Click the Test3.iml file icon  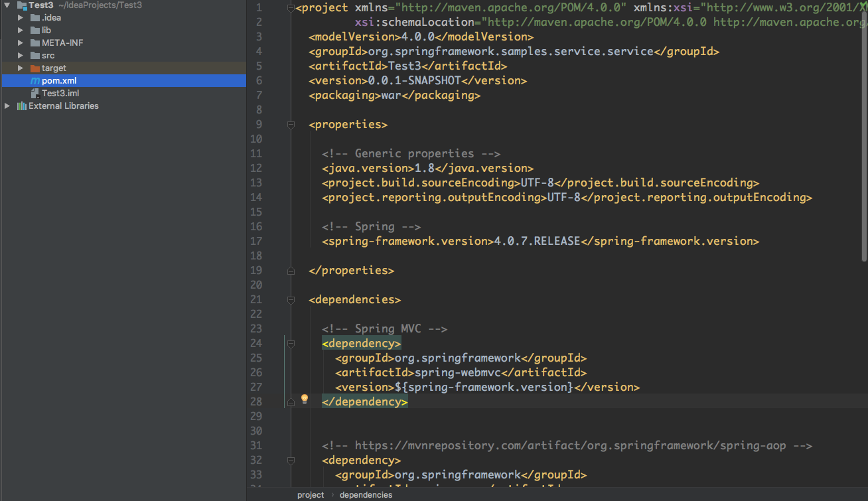tap(35, 93)
